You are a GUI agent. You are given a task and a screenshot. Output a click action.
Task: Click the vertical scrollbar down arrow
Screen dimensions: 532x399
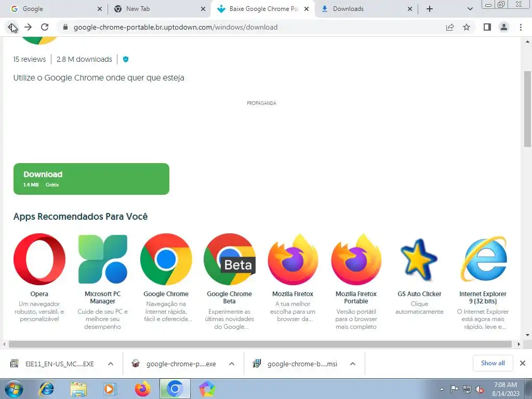coord(527,335)
